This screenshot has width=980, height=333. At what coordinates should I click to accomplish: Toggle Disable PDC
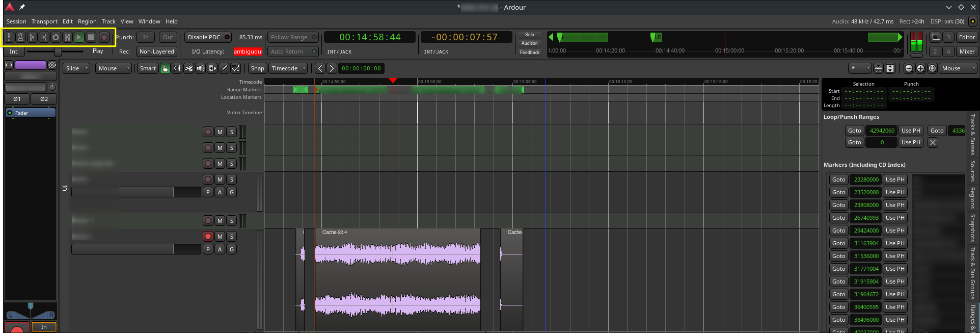point(208,37)
